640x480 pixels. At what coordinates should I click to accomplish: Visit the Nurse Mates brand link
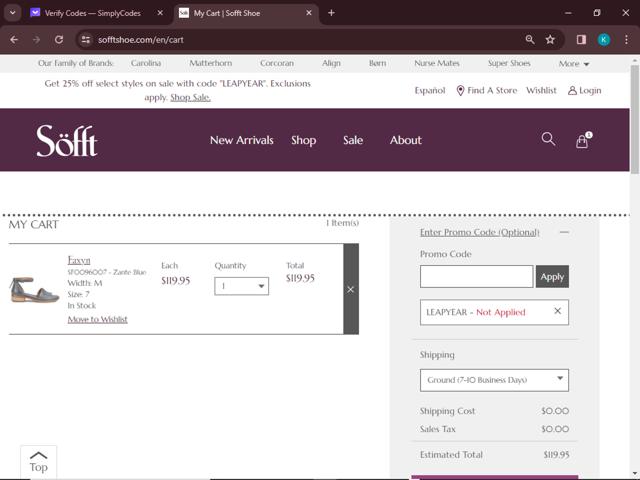[x=437, y=63]
